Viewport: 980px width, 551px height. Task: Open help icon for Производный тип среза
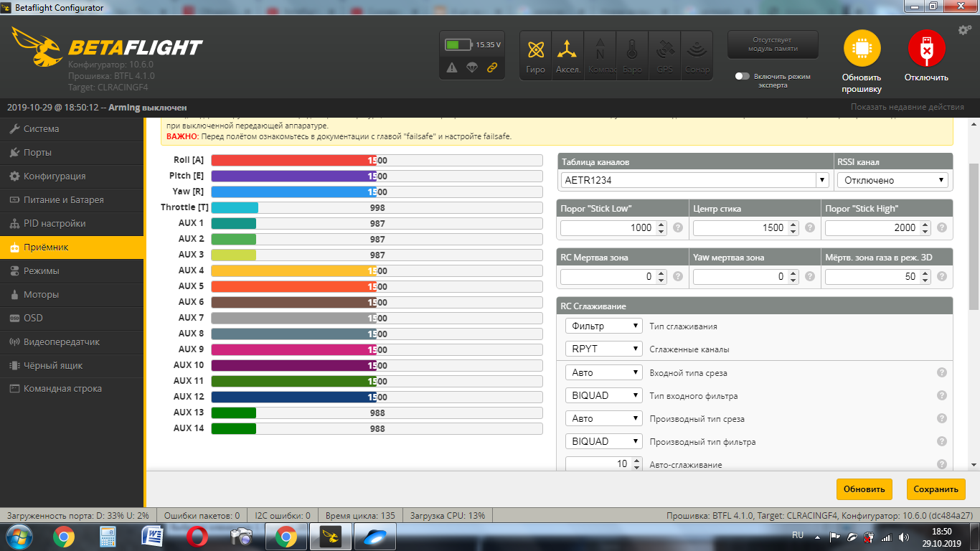pyautogui.click(x=942, y=418)
